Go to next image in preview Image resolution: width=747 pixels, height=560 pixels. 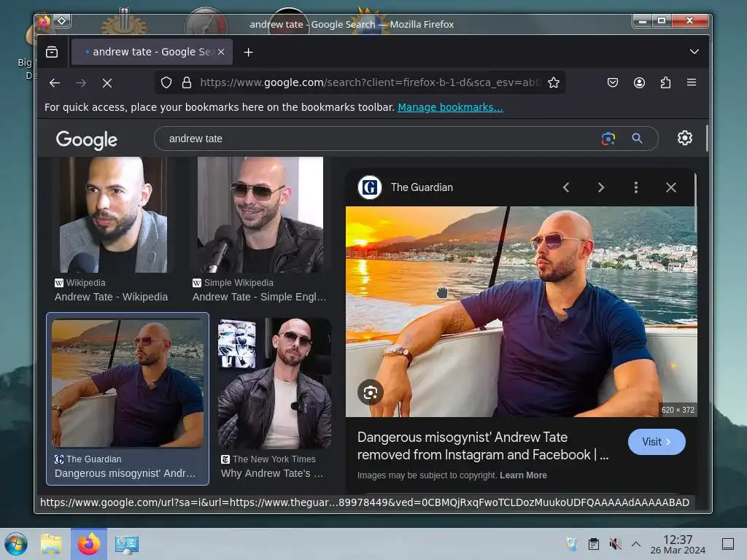click(x=601, y=187)
